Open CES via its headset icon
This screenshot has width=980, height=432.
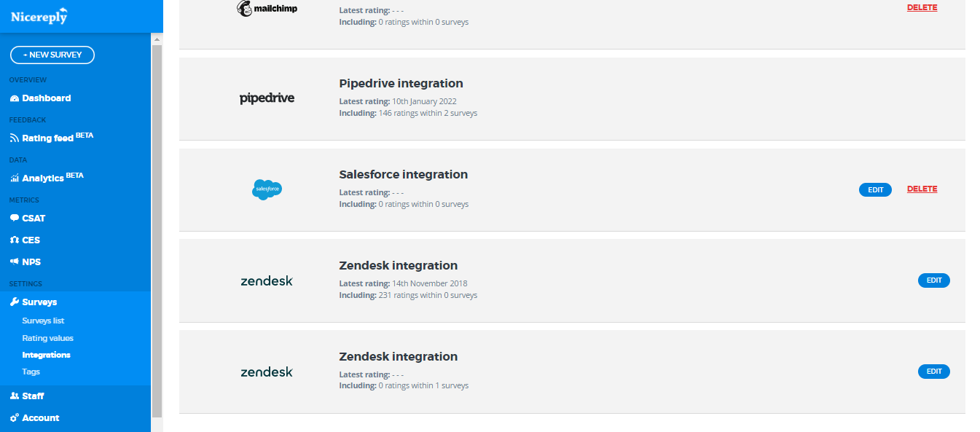pos(15,240)
